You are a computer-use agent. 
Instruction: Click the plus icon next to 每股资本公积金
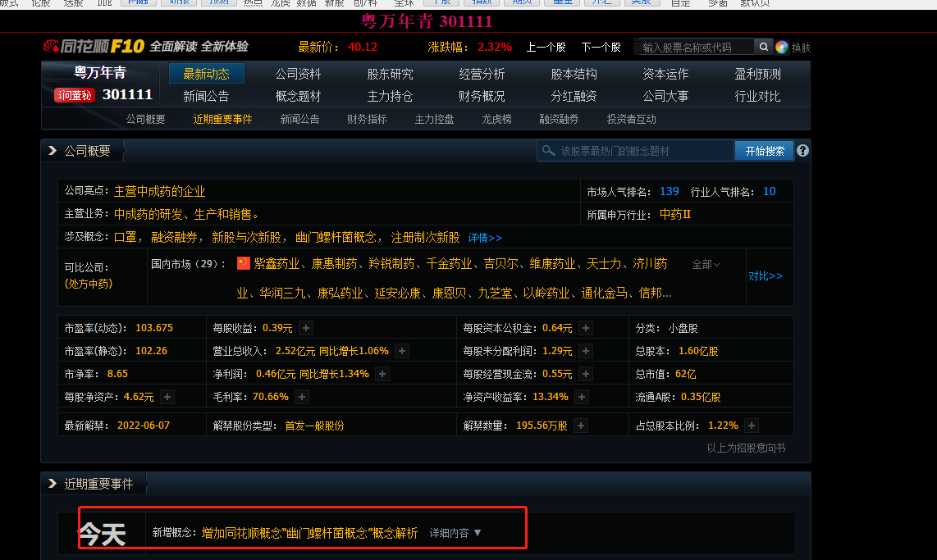pyautogui.click(x=586, y=328)
